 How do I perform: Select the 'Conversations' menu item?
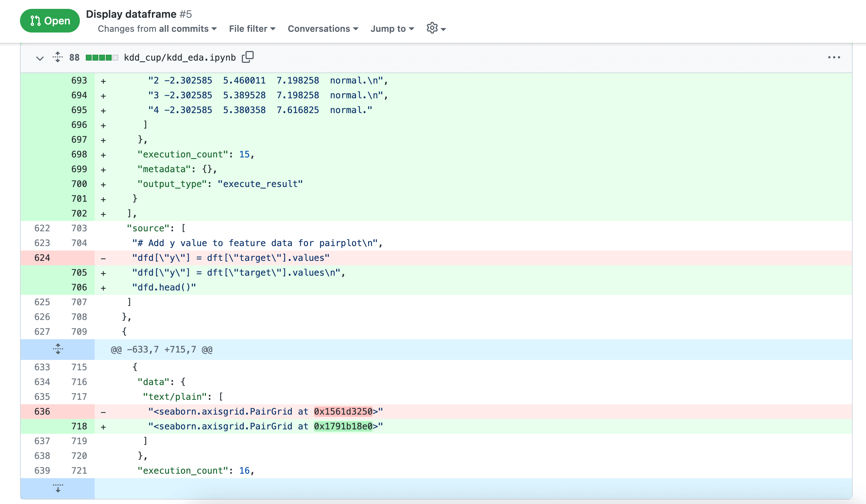tap(322, 28)
